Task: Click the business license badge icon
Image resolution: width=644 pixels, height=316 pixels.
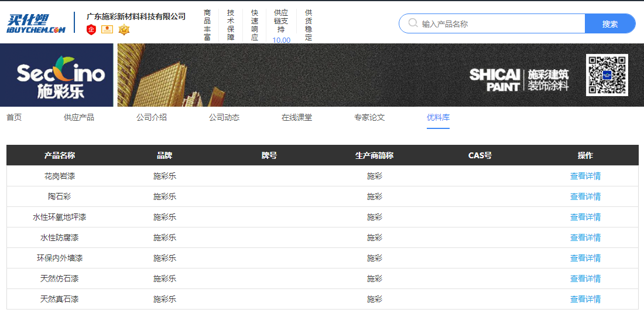Action: click(107, 30)
